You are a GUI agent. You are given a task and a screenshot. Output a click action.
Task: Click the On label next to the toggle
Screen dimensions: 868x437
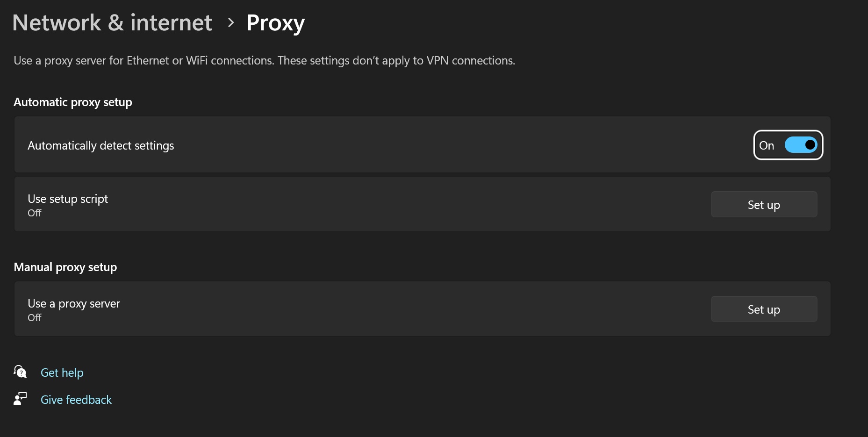point(767,145)
